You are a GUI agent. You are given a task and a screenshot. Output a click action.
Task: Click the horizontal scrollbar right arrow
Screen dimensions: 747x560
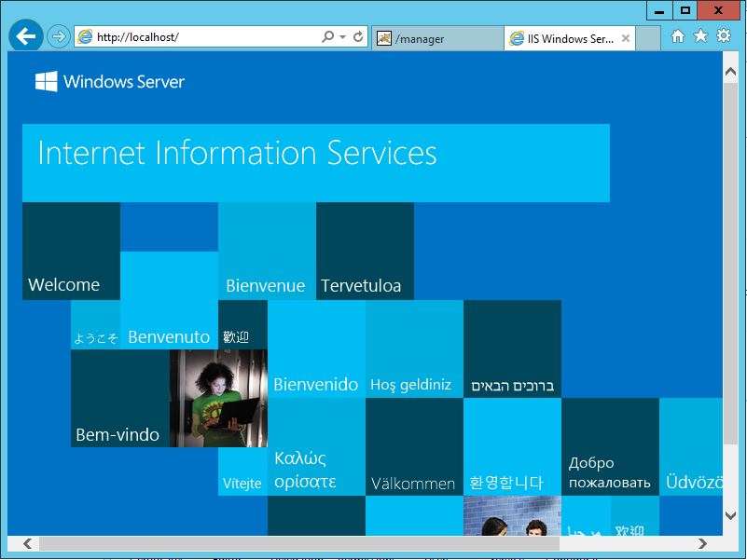(702, 543)
